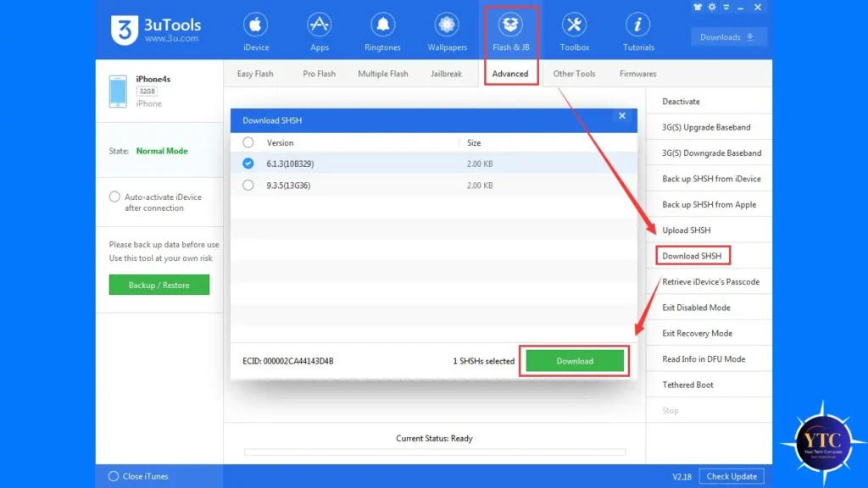Select the 6.1.3(10B329) SHSH version

pyautogui.click(x=247, y=163)
